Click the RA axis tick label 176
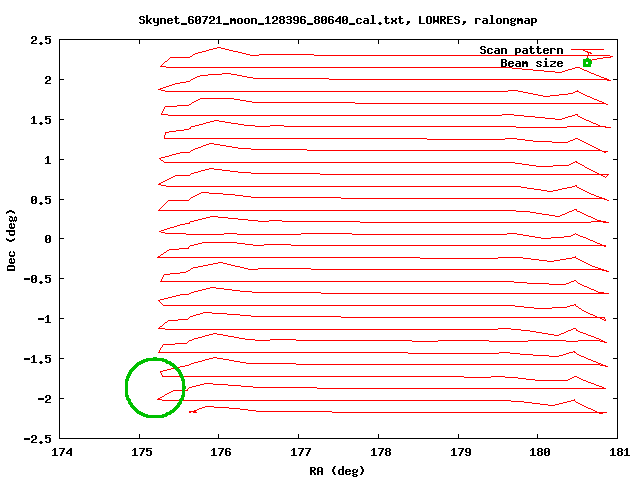The image size is (640, 480). pos(221,452)
